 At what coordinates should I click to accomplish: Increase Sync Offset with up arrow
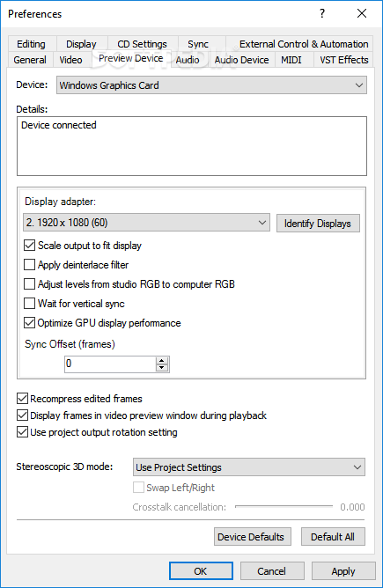(x=162, y=360)
